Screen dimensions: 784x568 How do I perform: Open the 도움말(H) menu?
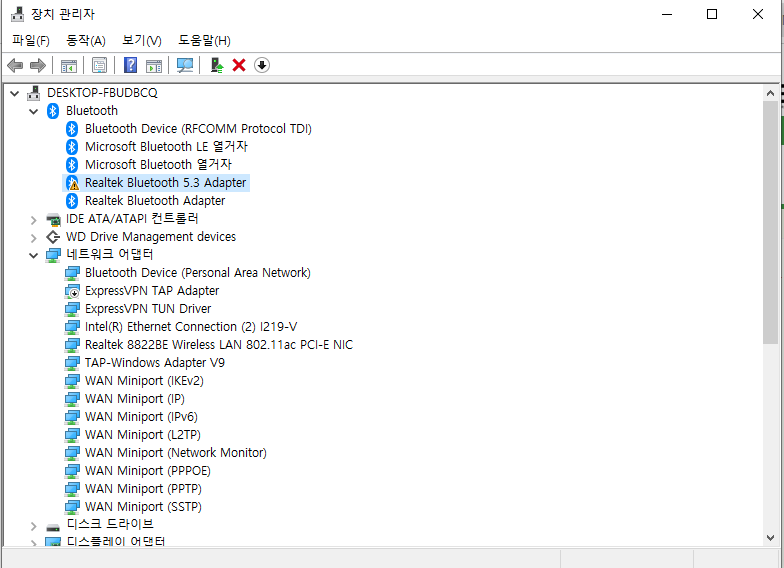point(204,40)
